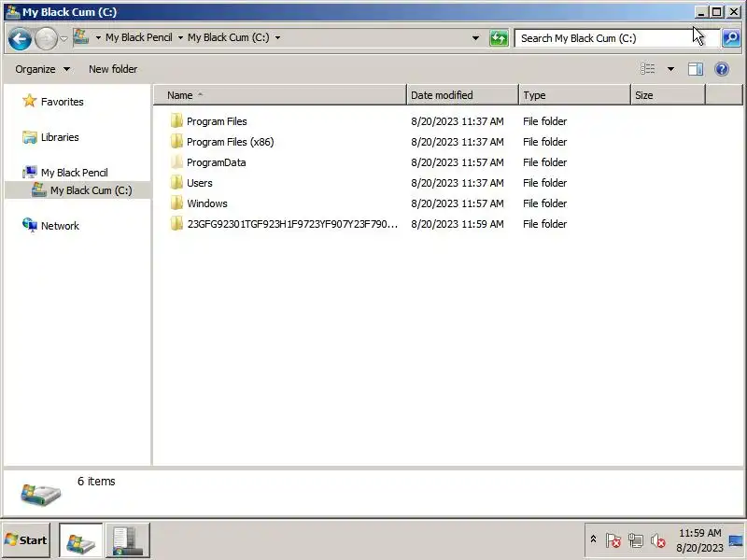Select Libraries in navigation pane
The width and height of the screenshot is (747, 560).
[x=60, y=137]
